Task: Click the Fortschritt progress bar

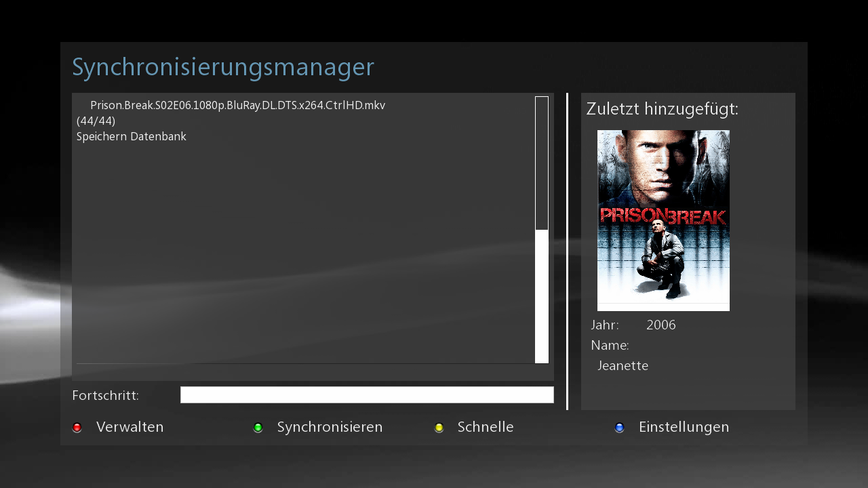Action: click(367, 395)
